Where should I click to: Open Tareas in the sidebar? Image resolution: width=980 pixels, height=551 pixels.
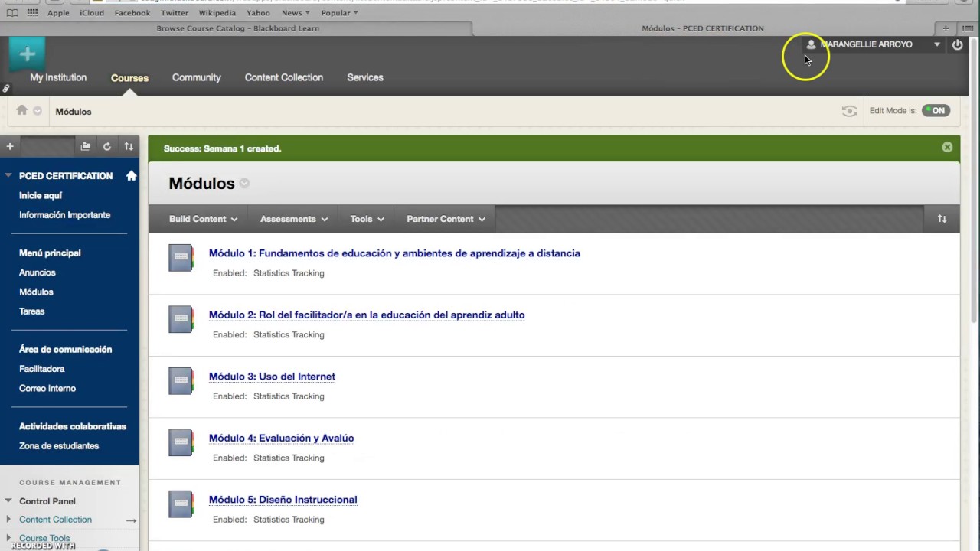[32, 311]
